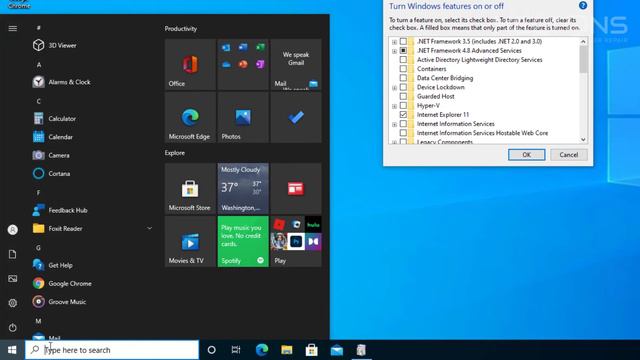
Task: Expand .NET Framework 4.8 Advanced Services node
Action: [394, 51]
